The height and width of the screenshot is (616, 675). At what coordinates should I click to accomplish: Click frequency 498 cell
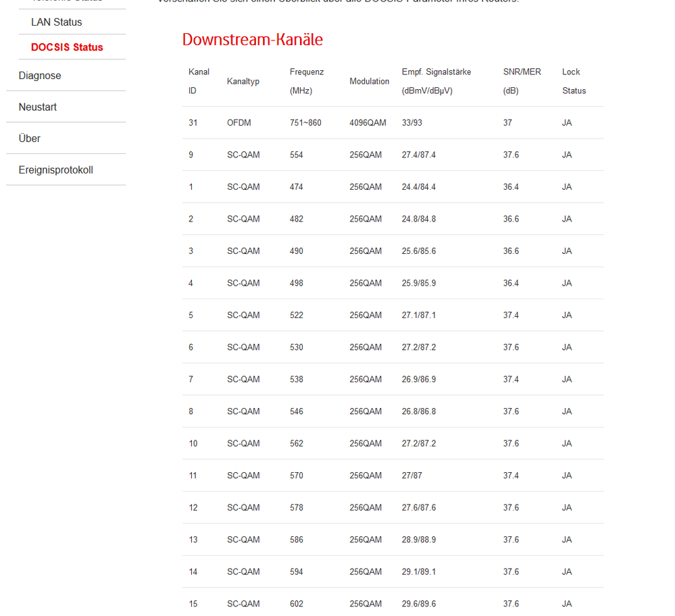click(296, 283)
